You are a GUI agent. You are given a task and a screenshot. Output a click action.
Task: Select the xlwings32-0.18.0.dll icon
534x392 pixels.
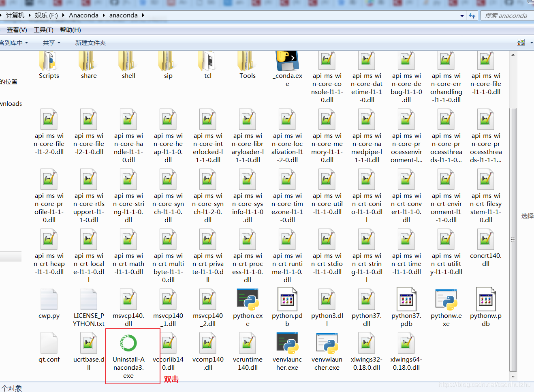(367, 343)
